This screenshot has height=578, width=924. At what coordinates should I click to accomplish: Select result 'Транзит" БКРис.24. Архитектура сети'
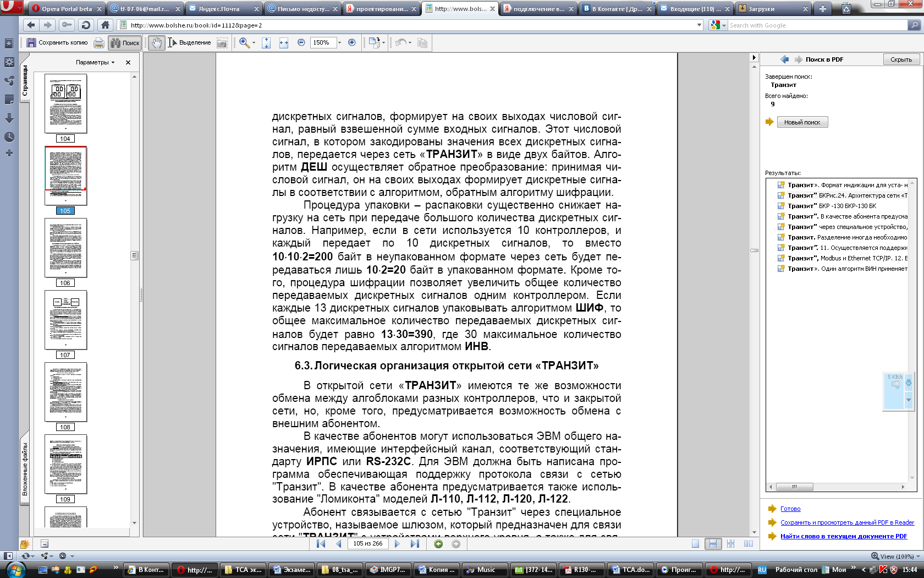pyautogui.click(x=843, y=195)
